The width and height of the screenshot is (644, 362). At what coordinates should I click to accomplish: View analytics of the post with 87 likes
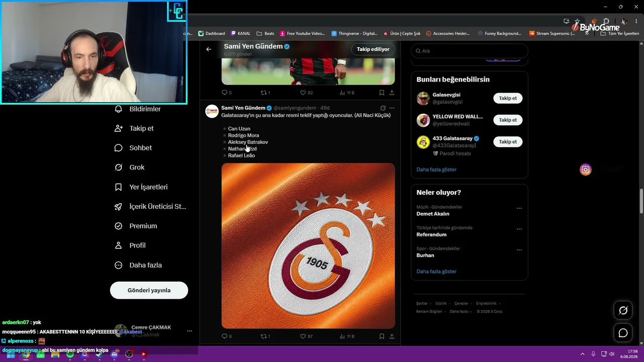(x=347, y=336)
